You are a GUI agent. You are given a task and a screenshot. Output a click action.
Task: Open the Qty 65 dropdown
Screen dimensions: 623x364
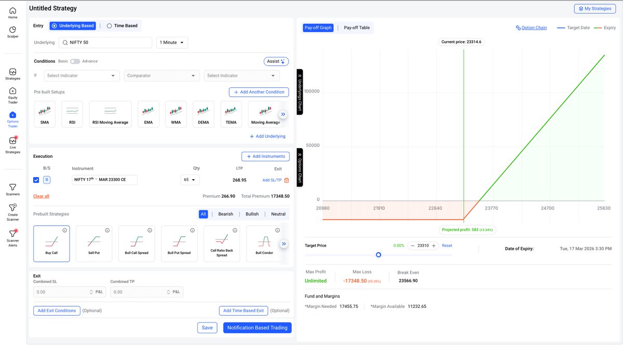[190, 180]
